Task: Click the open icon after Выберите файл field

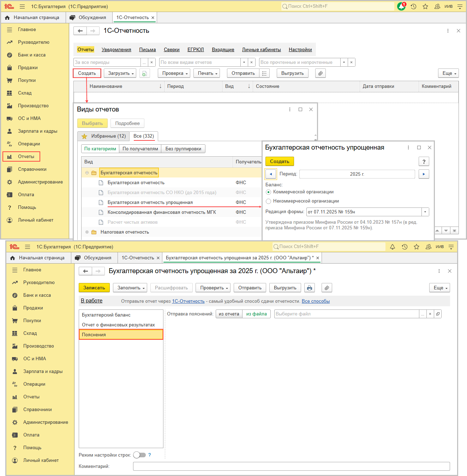Action: click(x=438, y=314)
